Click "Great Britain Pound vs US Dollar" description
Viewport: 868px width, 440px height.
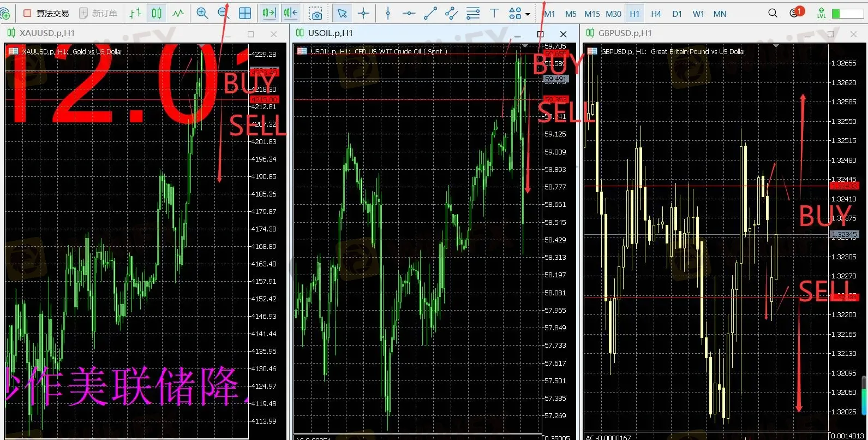coord(698,52)
